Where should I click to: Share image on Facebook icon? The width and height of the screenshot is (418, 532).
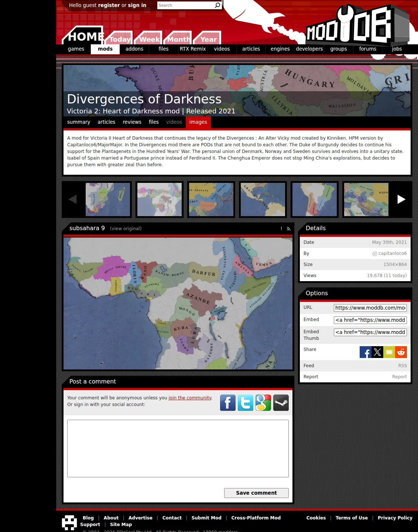point(366,352)
